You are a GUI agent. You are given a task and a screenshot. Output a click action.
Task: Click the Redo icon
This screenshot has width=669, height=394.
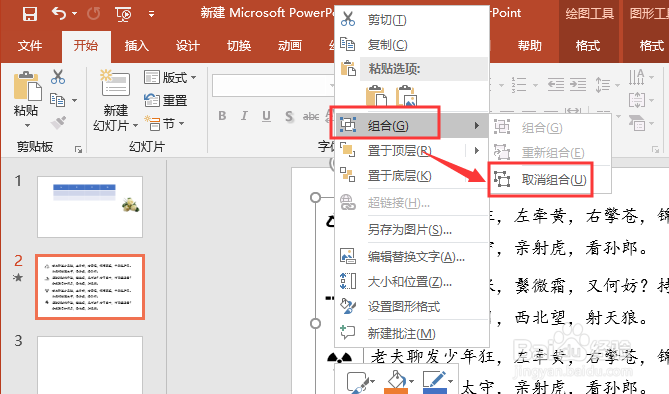[93, 14]
